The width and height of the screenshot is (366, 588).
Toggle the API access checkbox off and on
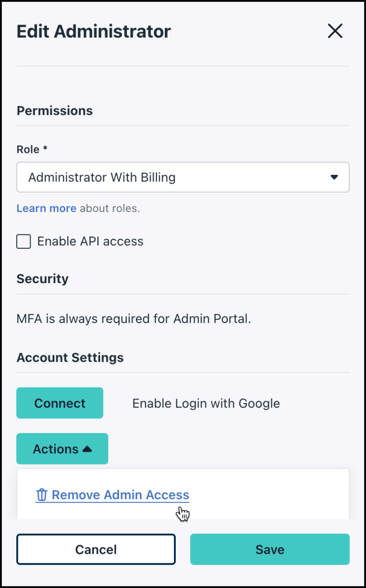pos(23,241)
